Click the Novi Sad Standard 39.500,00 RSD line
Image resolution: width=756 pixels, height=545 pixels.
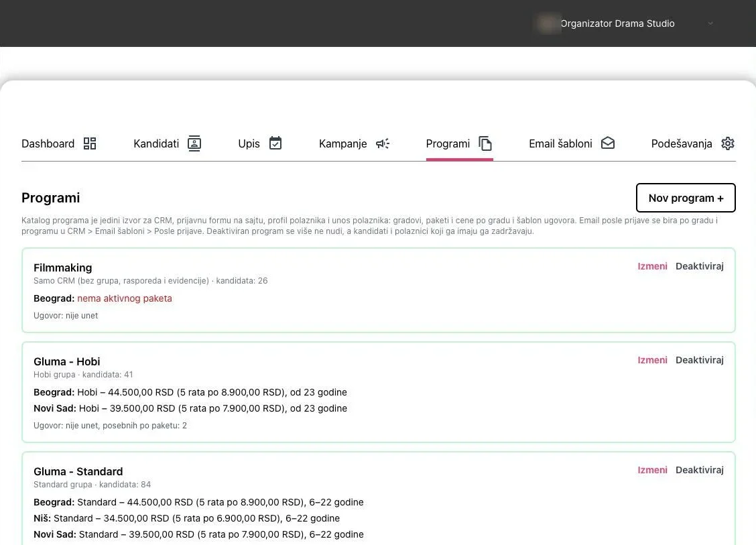tap(198, 534)
